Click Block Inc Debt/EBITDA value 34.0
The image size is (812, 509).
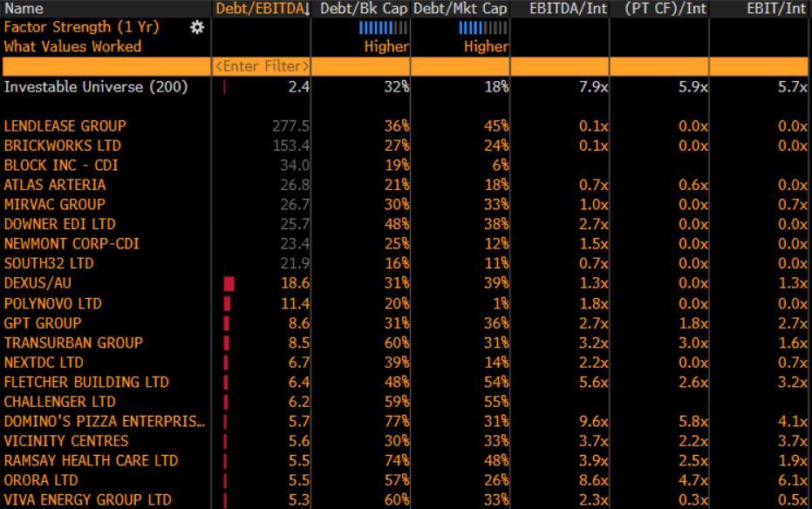295,166
